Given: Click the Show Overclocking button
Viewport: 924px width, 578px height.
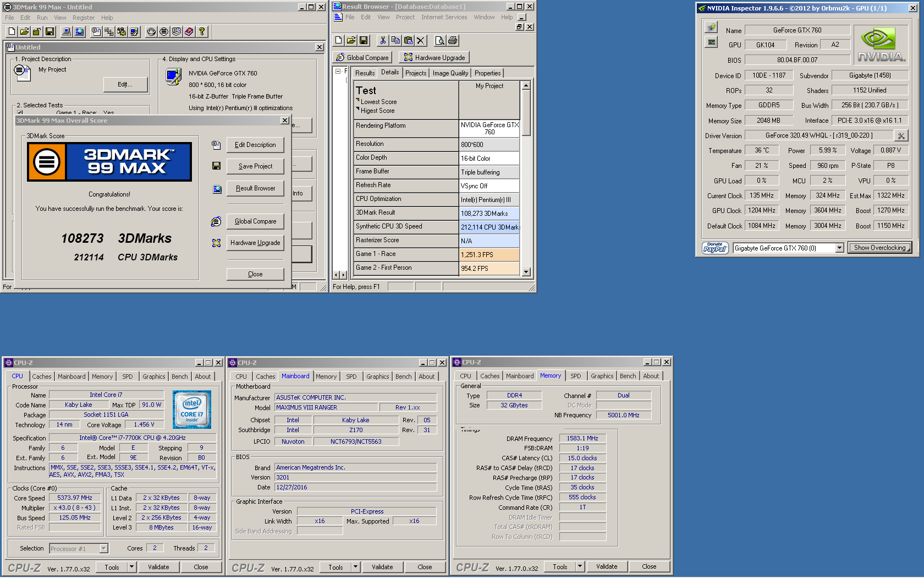Looking at the screenshot, I should pyautogui.click(x=879, y=248).
